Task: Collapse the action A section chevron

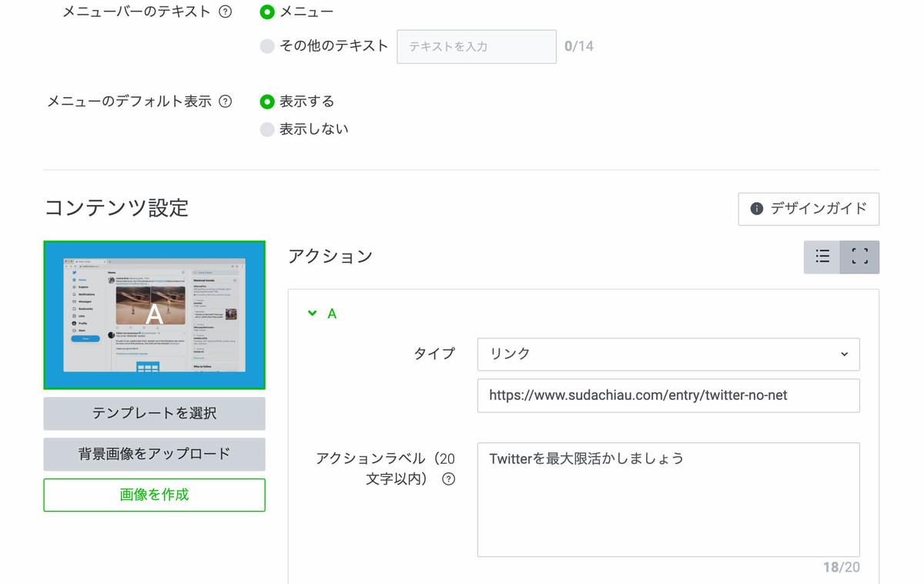Action: tap(312, 314)
